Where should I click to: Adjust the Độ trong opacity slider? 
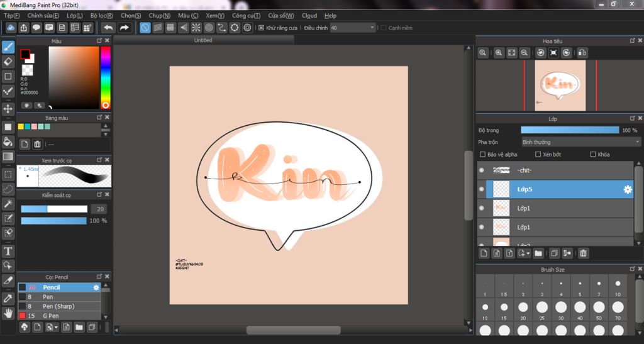(x=570, y=130)
